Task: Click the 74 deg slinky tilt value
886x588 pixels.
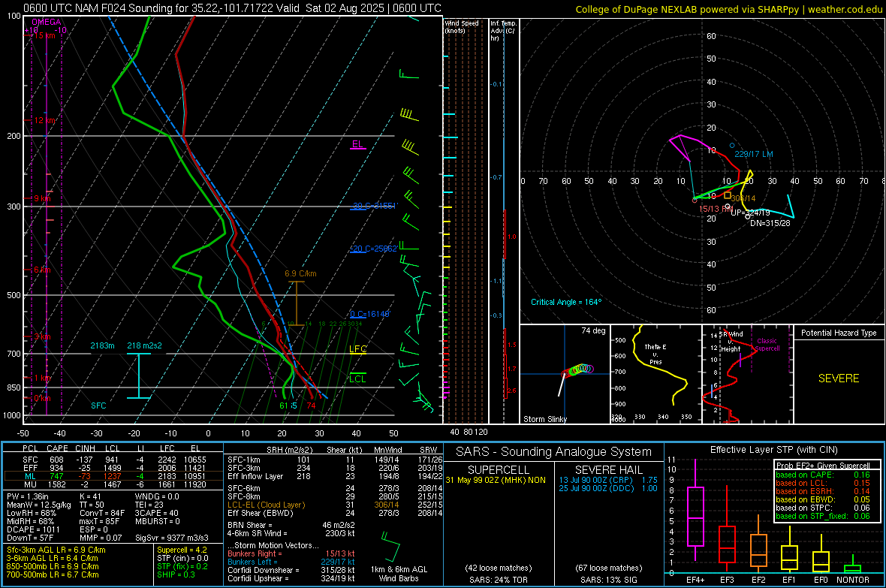Action: click(593, 330)
